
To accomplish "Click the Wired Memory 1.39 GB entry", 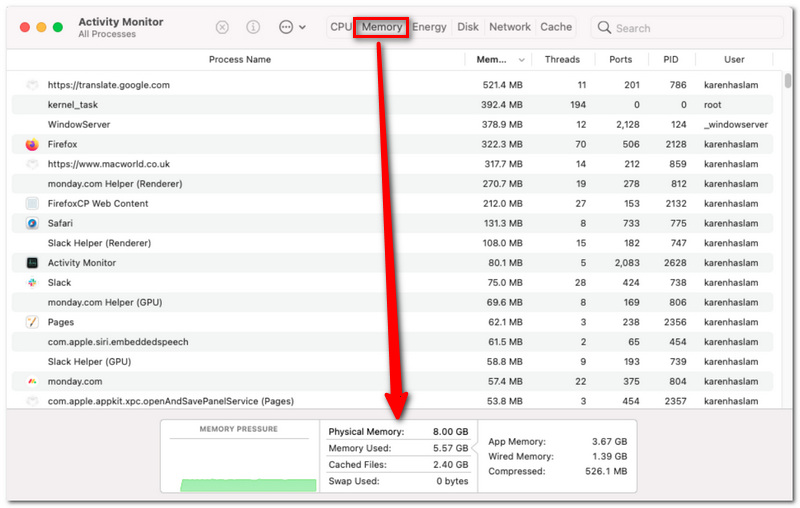I will [558, 456].
